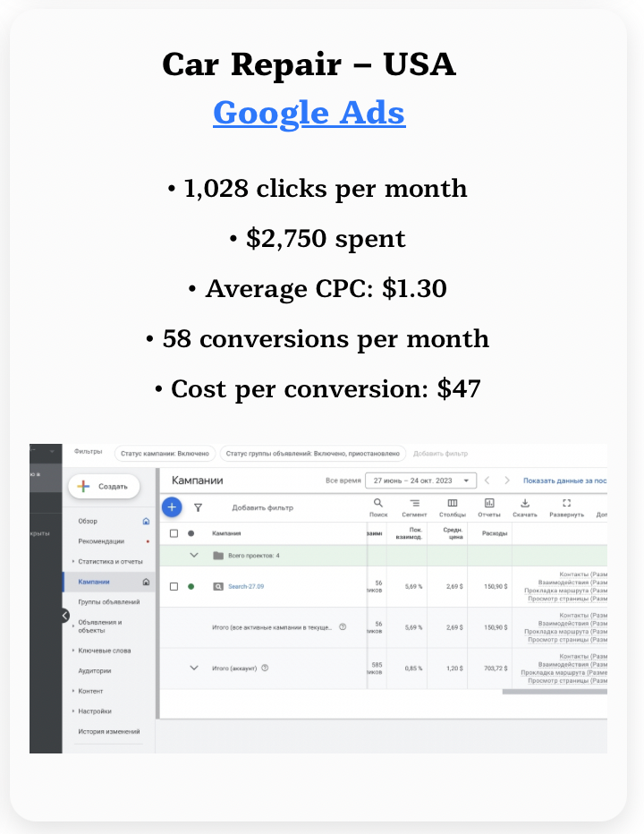
Task: Open the Поиск search tool
Action: click(377, 507)
